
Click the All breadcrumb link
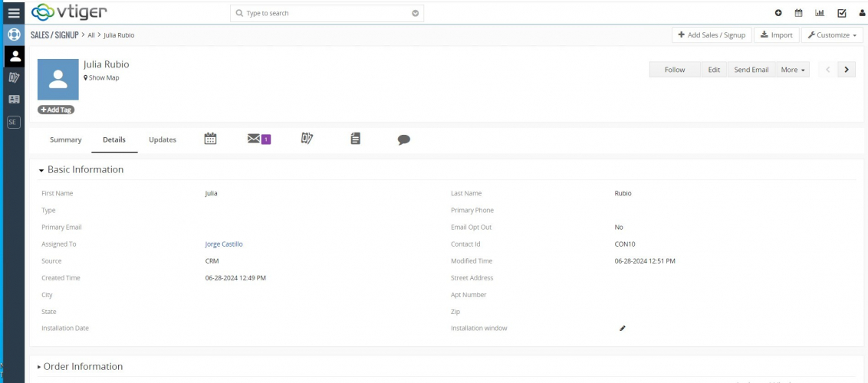pos(91,34)
